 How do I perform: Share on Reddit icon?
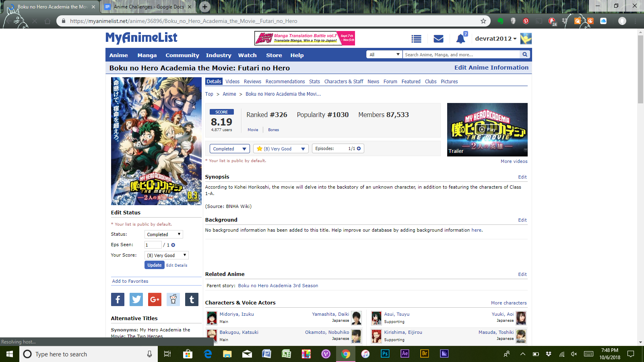(x=173, y=299)
